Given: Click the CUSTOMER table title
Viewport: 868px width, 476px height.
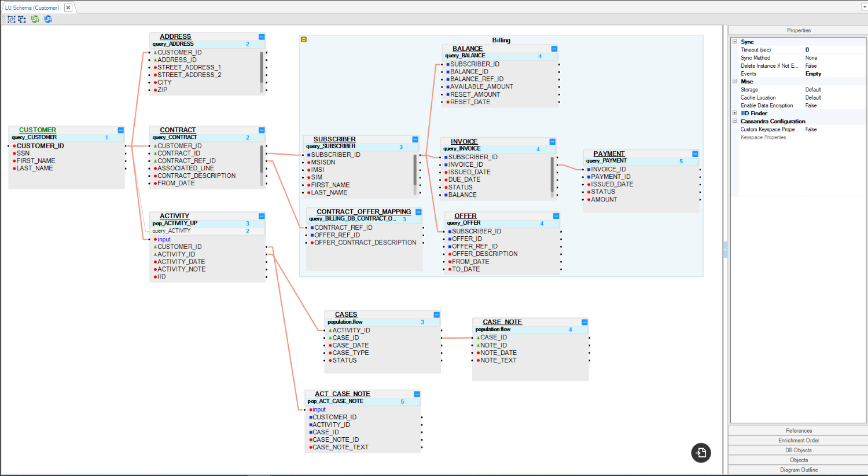Looking at the screenshot, I should tap(38, 130).
